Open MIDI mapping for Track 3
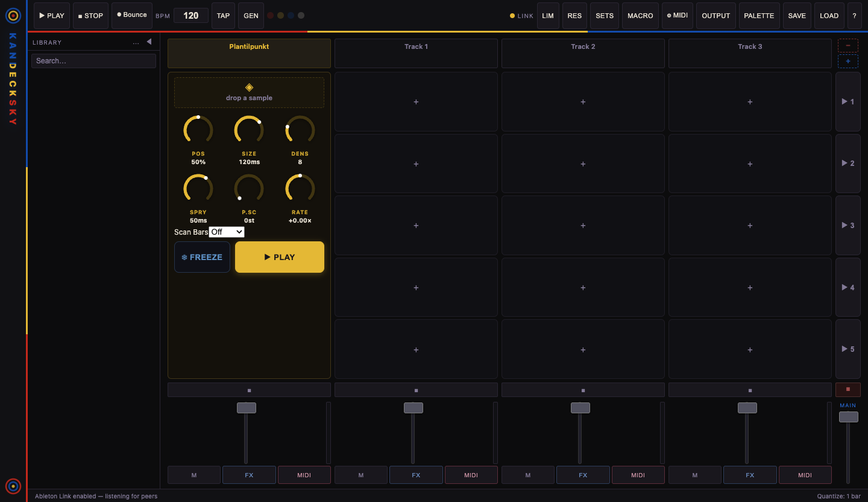Viewport: 868px width, 502px height. (x=805, y=475)
